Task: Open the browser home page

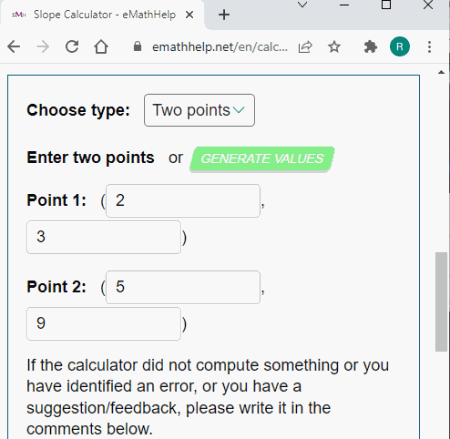Action: click(101, 47)
